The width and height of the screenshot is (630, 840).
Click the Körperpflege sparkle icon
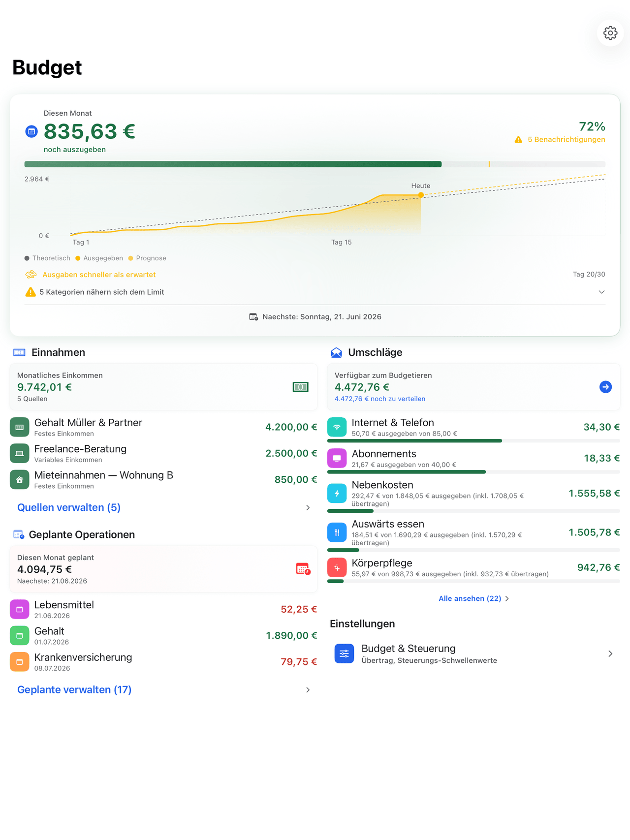337,567
